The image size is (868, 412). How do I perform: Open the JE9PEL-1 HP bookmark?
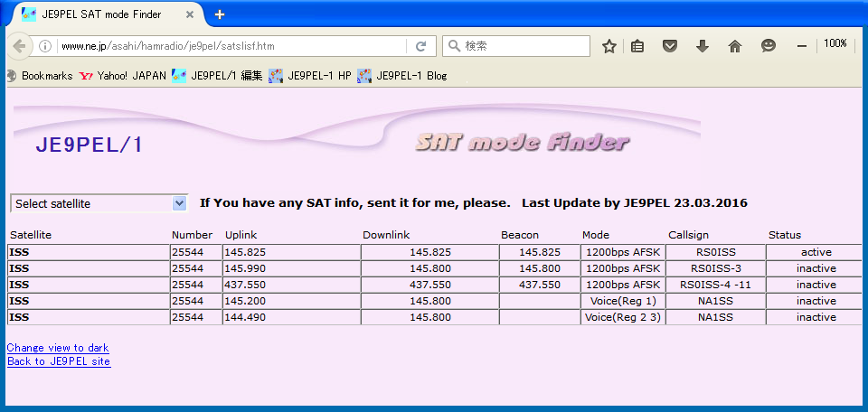click(310, 76)
